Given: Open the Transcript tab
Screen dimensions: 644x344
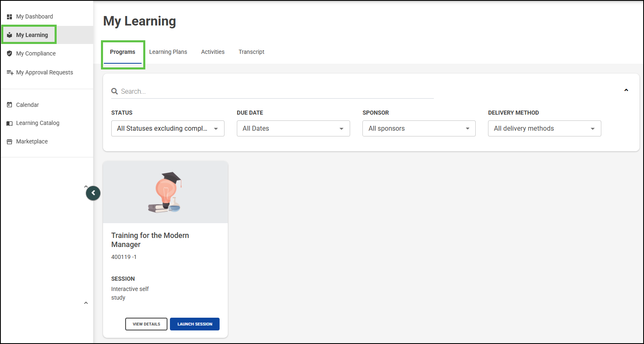Looking at the screenshot, I should pyautogui.click(x=251, y=52).
